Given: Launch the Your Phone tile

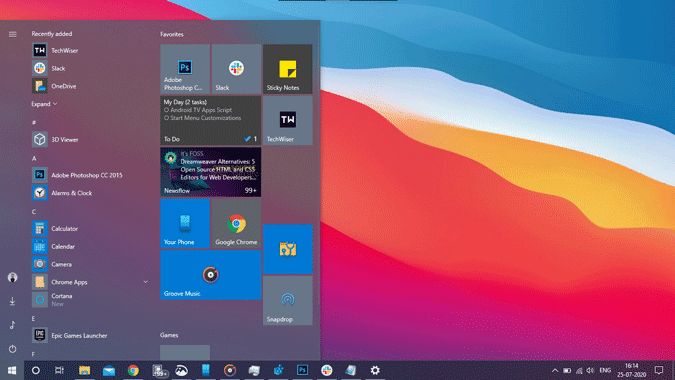Looking at the screenshot, I should pos(185,223).
